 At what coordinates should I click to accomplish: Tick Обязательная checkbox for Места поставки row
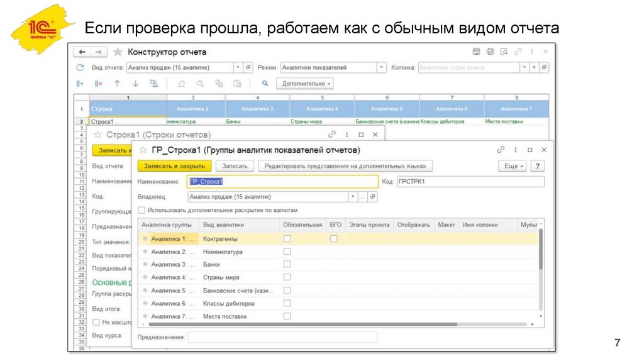[287, 316]
